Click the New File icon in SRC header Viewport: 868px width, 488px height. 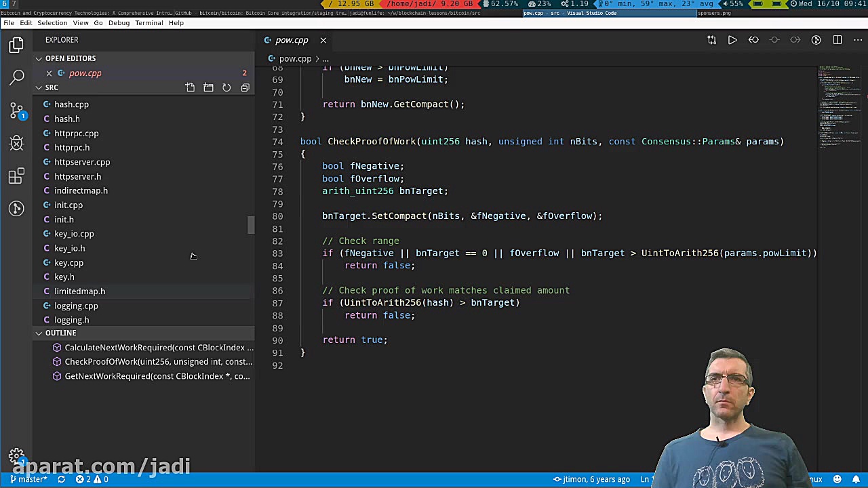pyautogui.click(x=190, y=87)
